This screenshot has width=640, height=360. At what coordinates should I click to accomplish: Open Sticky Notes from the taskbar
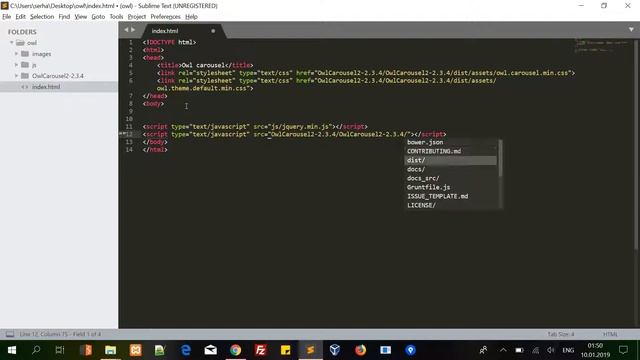285,350
